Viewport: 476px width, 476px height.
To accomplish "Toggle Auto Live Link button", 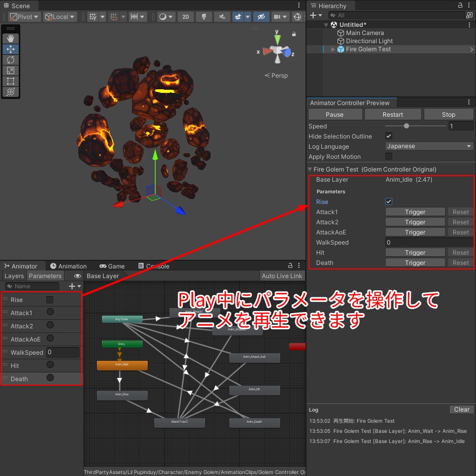I will pos(282,276).
